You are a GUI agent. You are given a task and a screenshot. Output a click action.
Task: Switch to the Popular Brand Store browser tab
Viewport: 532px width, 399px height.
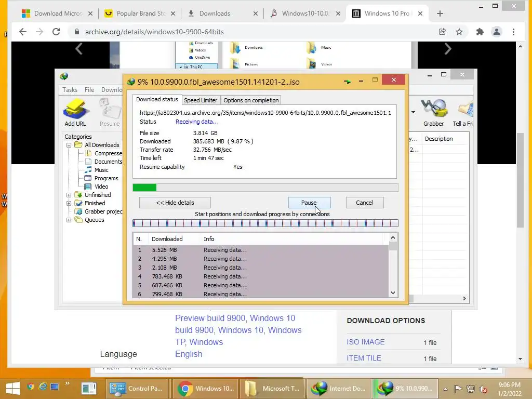(140, 14)
